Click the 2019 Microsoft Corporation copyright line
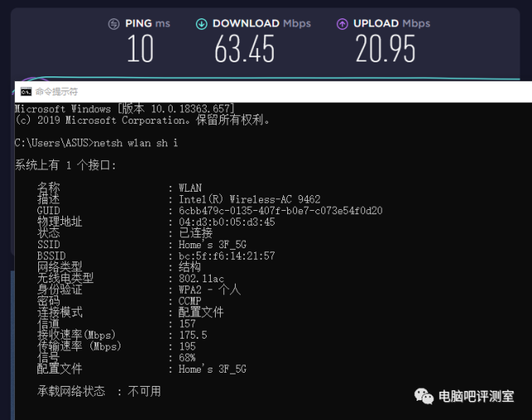The width and height of the screenshot is (532, 420). click(x=143, y=120)
